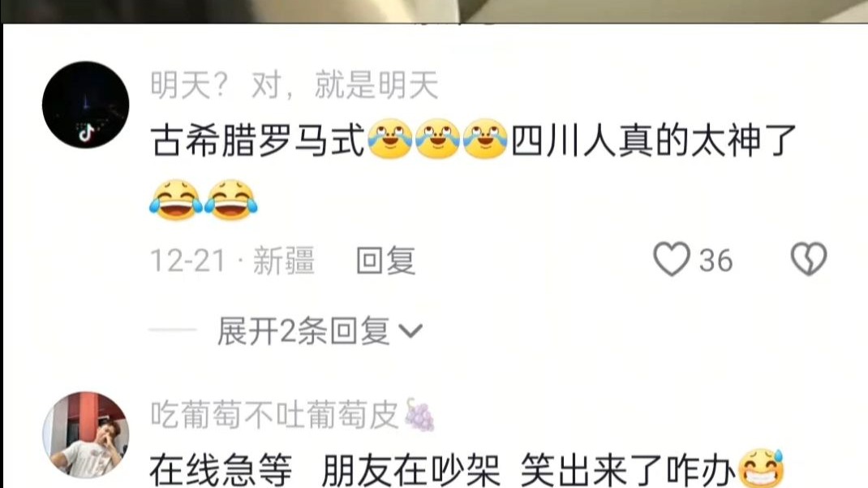Tap the third teary emoji before 四川人

coord(485,139)
